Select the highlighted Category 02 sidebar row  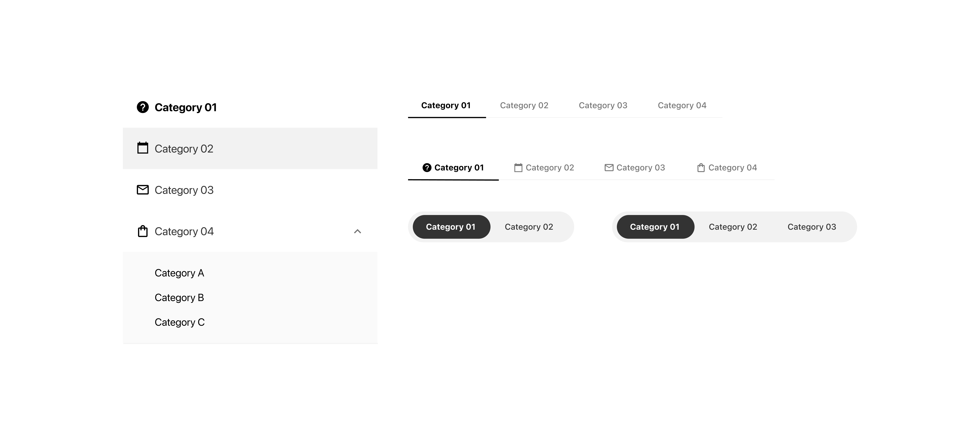(250, 148)
